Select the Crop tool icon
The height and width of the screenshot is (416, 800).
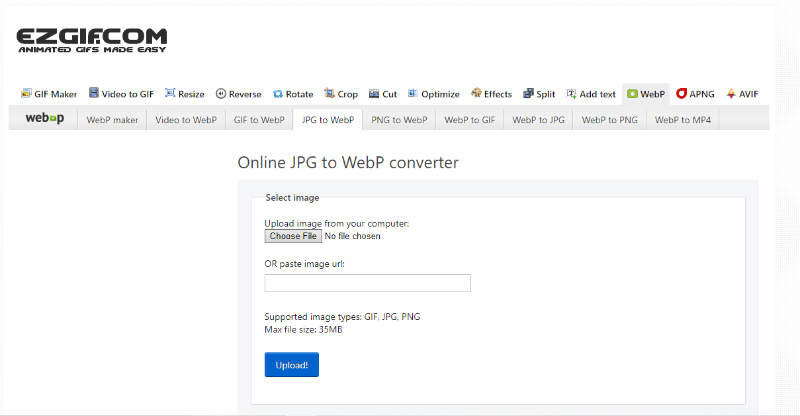click(329, 93)
